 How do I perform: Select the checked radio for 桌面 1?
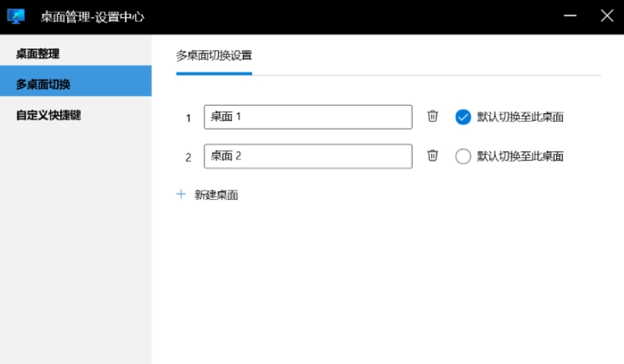coord(463,117)
